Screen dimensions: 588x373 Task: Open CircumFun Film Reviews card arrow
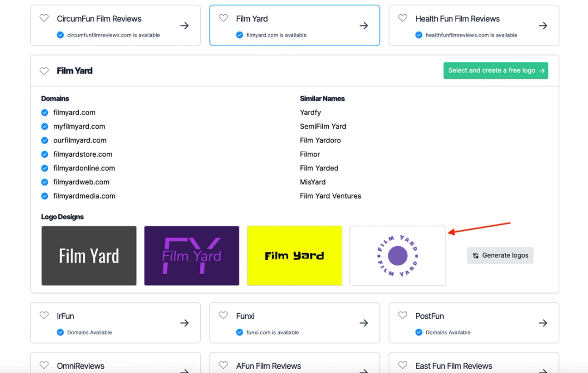click(x=184, y=26)
